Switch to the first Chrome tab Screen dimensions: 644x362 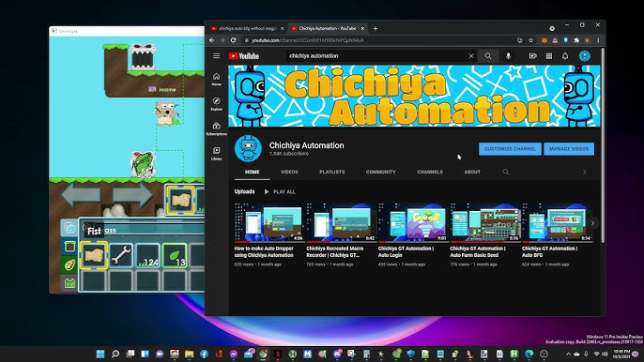(246, 28)
